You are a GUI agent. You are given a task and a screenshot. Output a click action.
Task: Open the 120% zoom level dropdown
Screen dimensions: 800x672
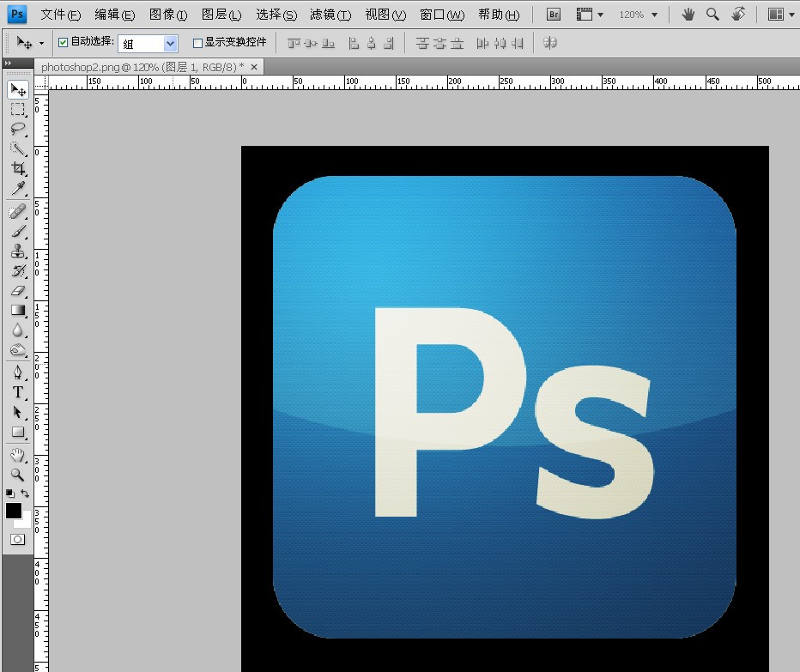coord(639,15)
